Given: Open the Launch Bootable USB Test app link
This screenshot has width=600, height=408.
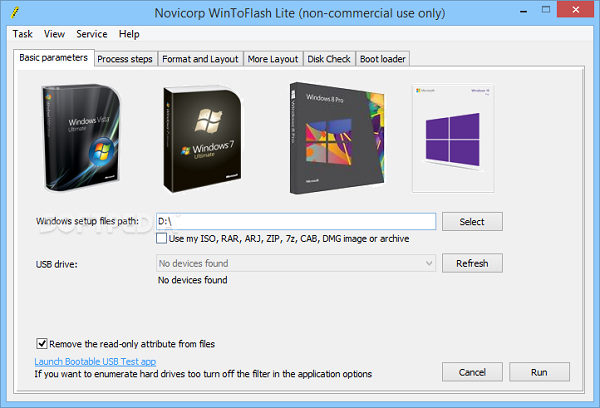Looking at the screenshot, I should 95,362.
